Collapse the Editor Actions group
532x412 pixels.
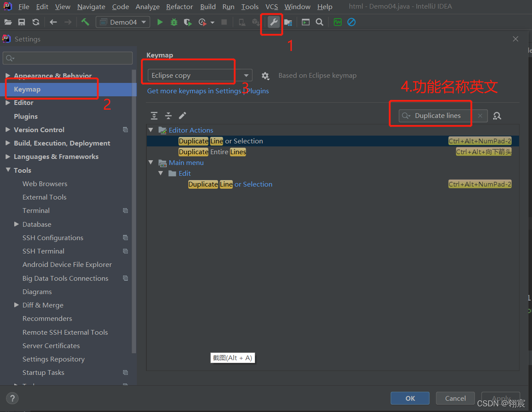151,130
